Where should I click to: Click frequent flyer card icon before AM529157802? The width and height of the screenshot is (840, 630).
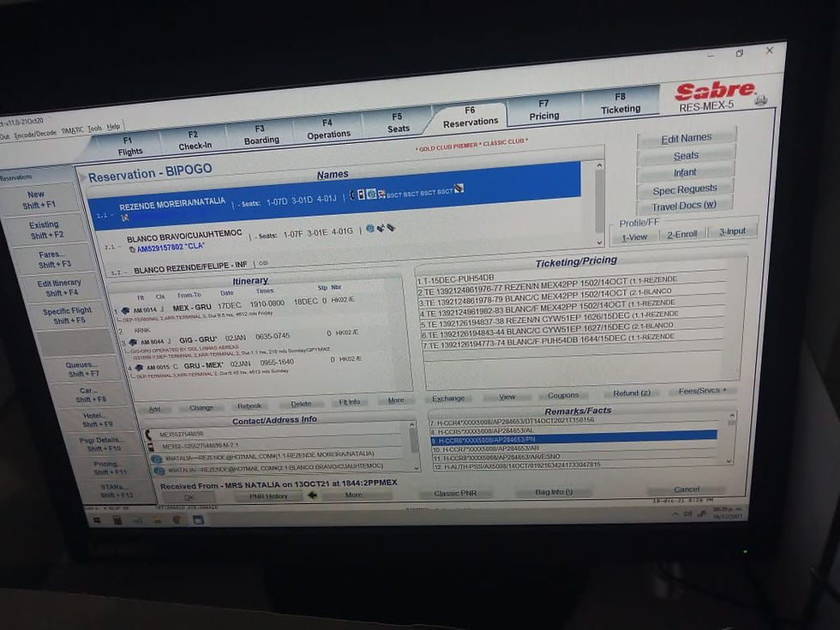tap(132, 249)
